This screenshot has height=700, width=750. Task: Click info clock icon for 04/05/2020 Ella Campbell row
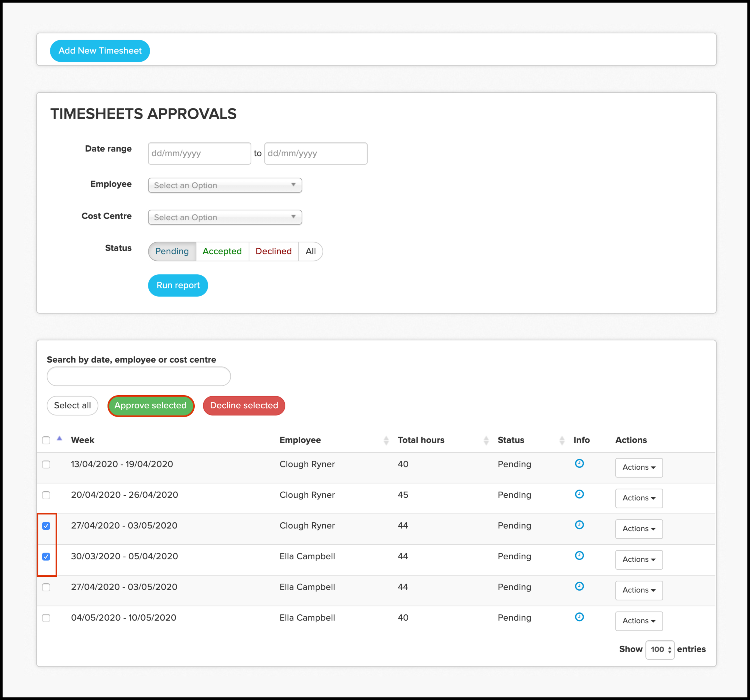click(x=579, y=617)
